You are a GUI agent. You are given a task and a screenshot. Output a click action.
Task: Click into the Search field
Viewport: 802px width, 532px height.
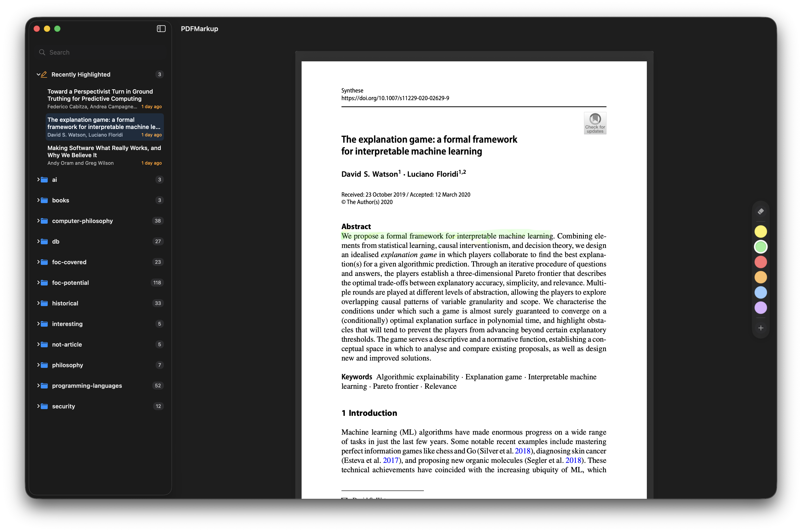(x=102, y=52)
